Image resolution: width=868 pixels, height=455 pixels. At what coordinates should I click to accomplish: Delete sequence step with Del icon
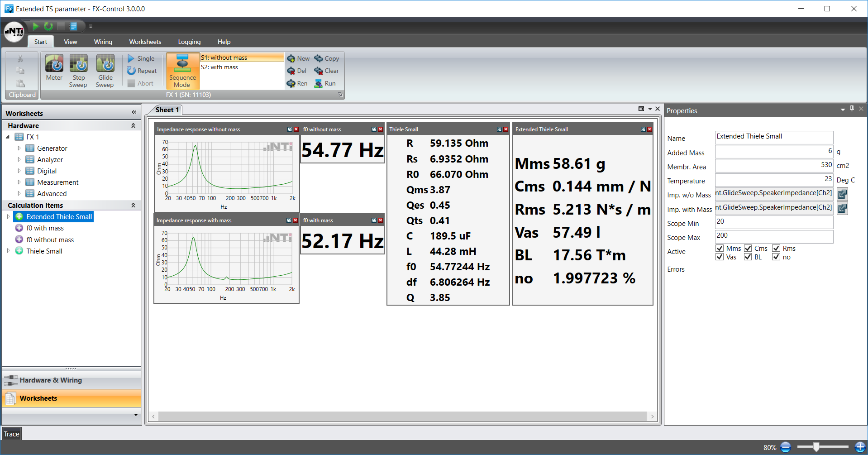[x=292, y=71]
